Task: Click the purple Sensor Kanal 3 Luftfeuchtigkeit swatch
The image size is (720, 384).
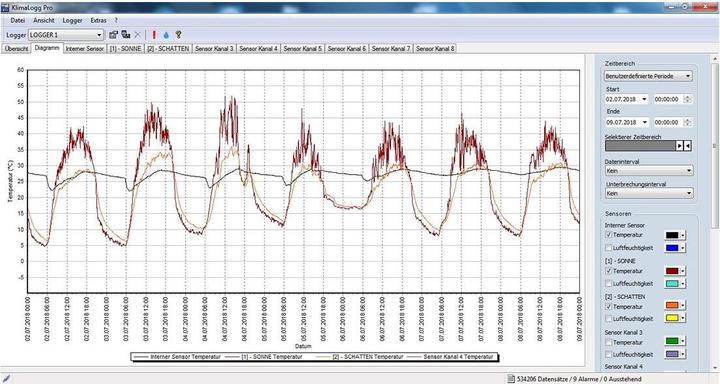Action: tap(672, 354)
